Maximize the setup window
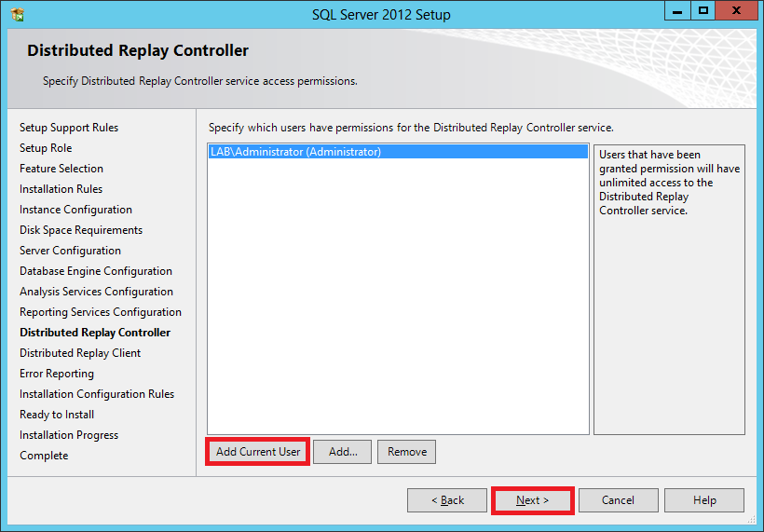Viewport: 764px width, 532px height. click(x=703, y=11)
